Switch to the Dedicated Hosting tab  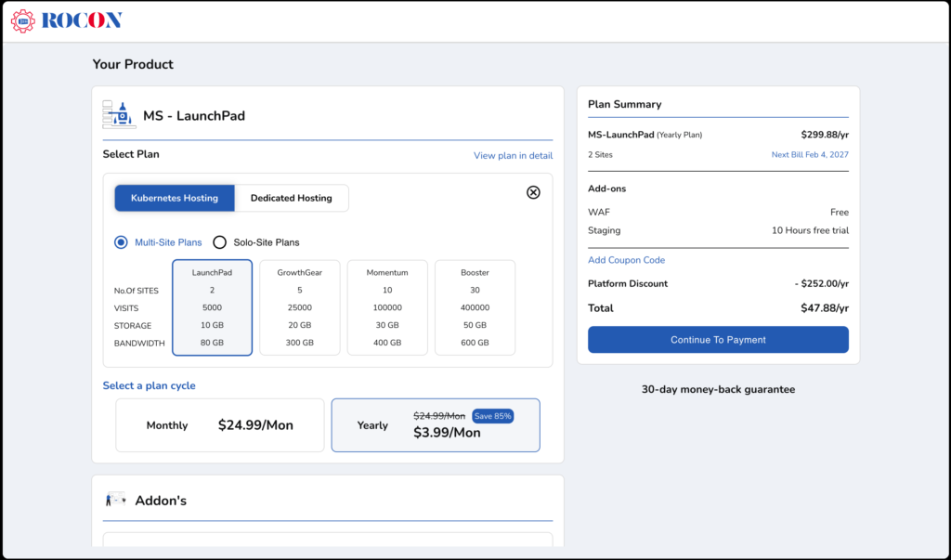coord(291,198)
